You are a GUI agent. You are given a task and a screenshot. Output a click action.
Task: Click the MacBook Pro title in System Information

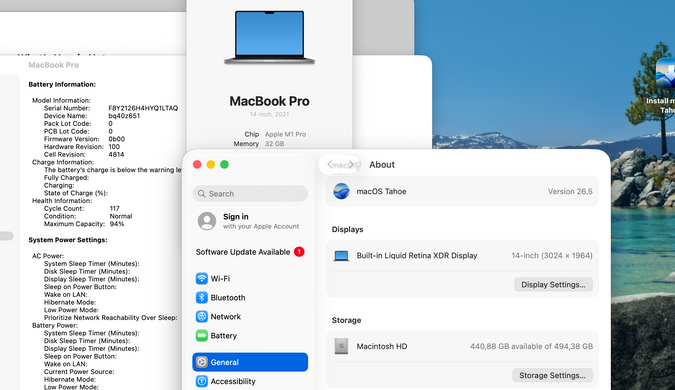[53, 65]
